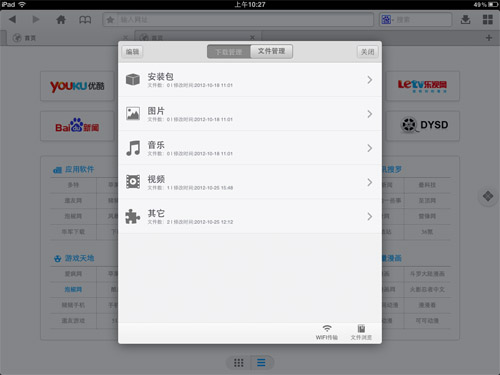Add a new tab with plus button
This screenshot has width=500, height=375.
489,38
